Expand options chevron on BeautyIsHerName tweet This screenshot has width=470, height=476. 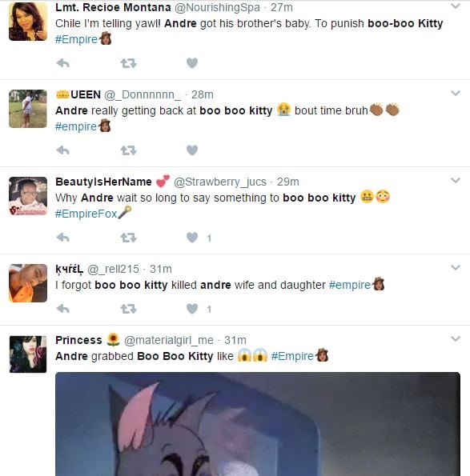tap(456, 180)
